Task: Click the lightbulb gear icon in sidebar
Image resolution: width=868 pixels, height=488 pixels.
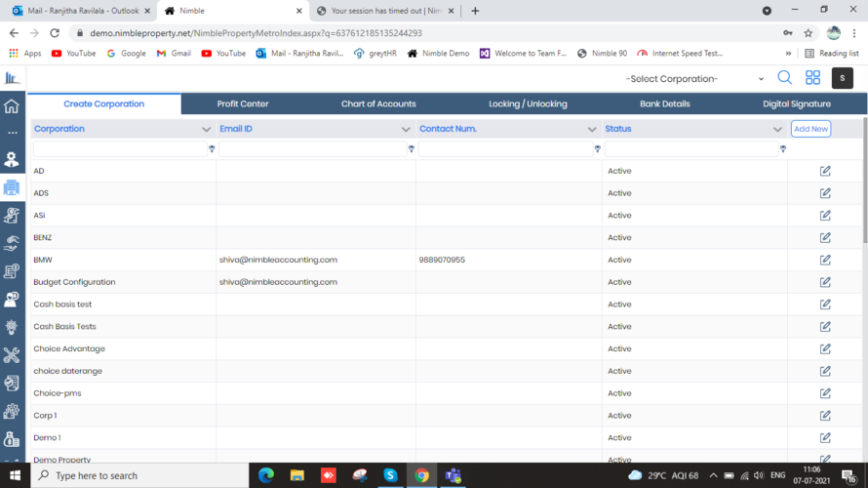Action: tap(12, 327)
